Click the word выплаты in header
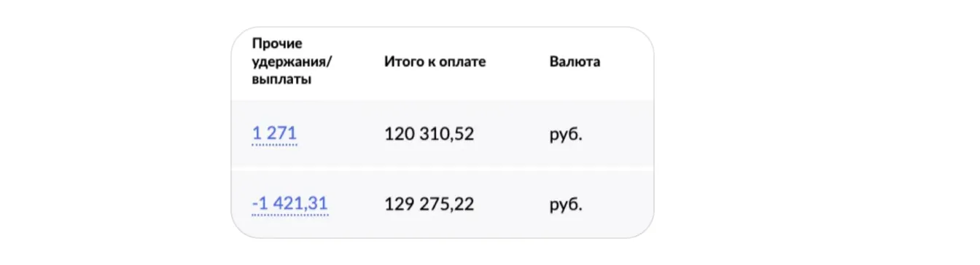The height and width of the screenshot is (265, 980). click(x=281, y=79)
